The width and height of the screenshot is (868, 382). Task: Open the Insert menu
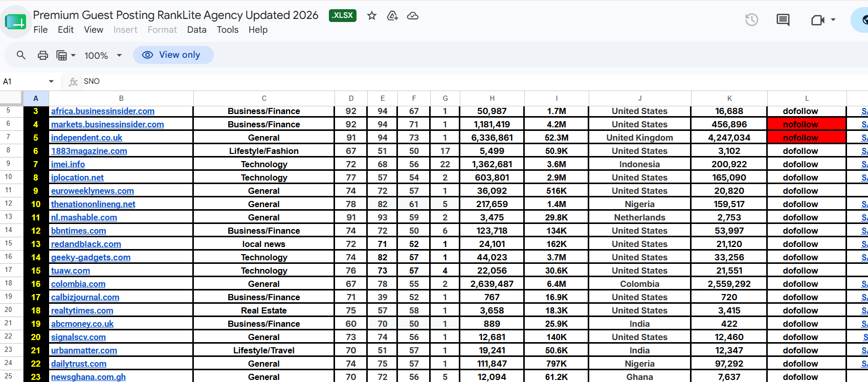[125, 30]
